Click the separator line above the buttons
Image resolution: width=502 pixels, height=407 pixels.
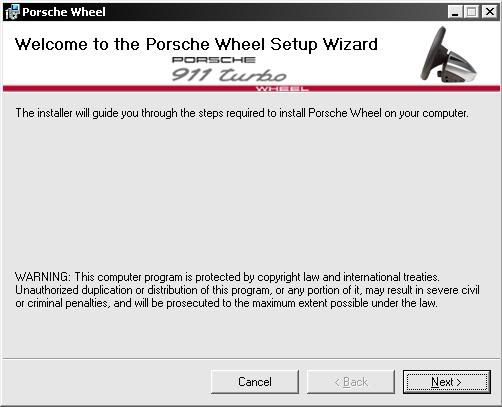(251, 359)
